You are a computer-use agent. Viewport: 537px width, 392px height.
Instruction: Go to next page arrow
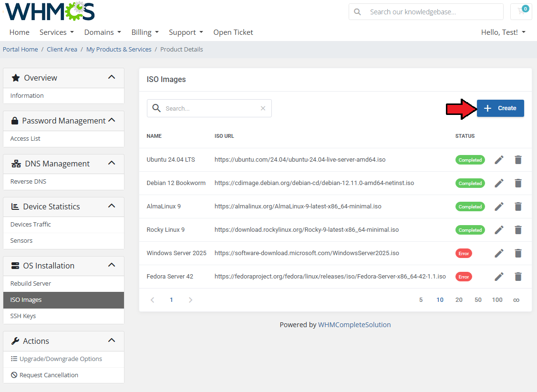click(x=190, y=300)
